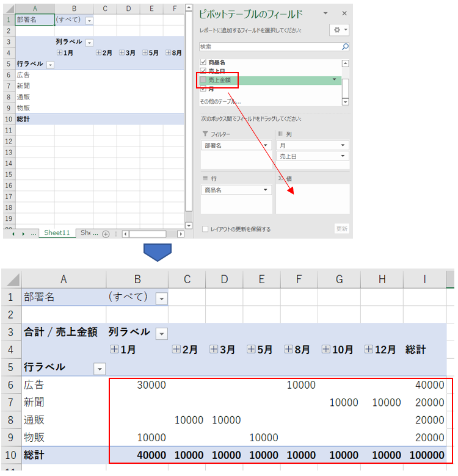The height and width of the screenshot is (476, 458).
Task: Expand the 10月 group in lower table
Action: pyautogui.click(x=326, y=350)
